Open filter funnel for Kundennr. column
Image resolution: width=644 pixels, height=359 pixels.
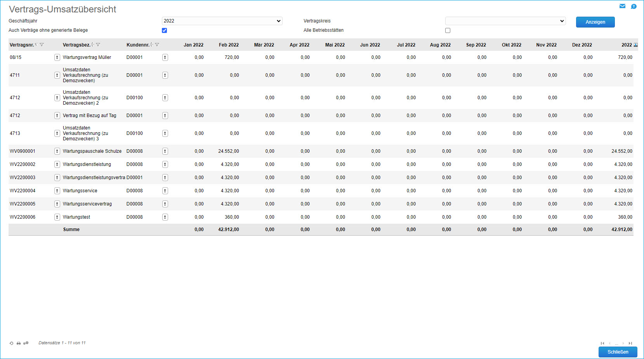pyautogui.click(x=157, y=45)
